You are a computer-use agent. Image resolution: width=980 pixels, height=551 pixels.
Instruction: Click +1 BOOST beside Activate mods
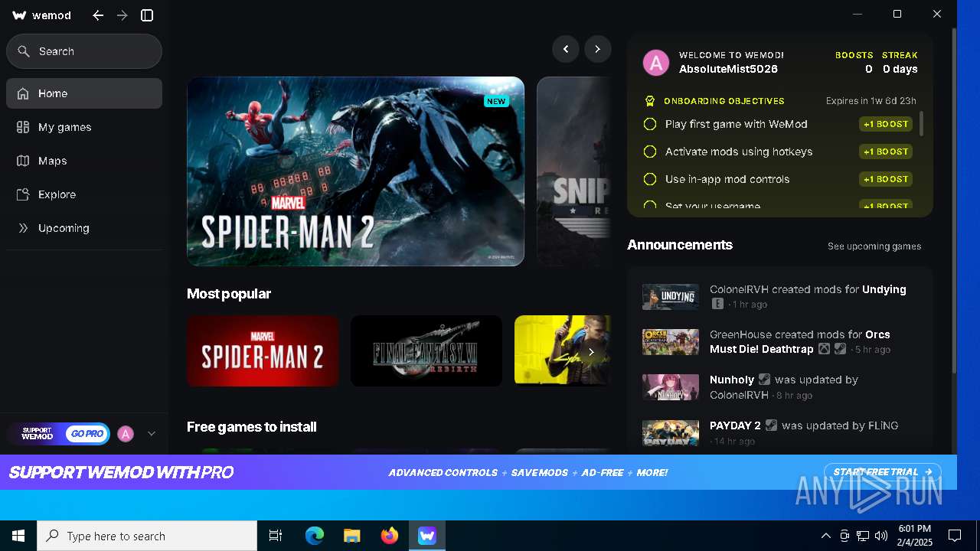tap(886, 152)
